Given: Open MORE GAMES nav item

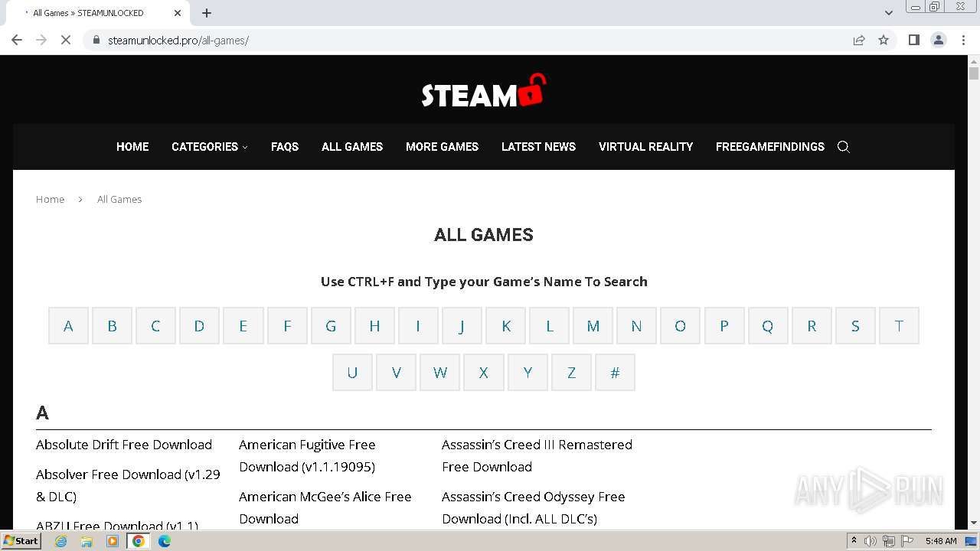Looking at the screenshot, I should click(442, 147).
